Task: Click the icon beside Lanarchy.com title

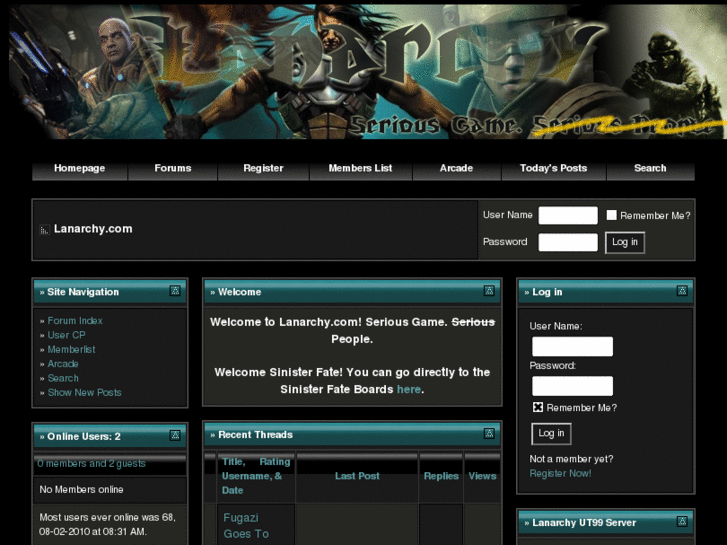Action: point(44,230)
